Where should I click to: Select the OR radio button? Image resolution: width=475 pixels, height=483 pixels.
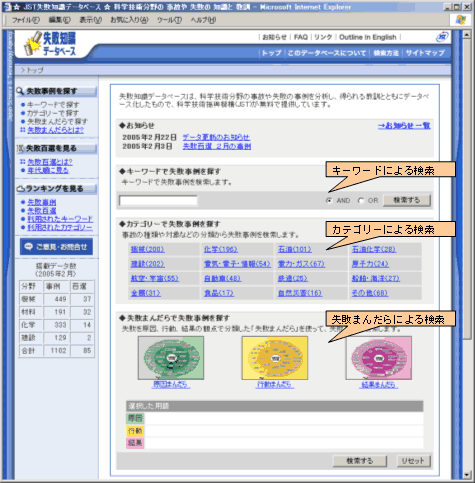coord(361,201)
